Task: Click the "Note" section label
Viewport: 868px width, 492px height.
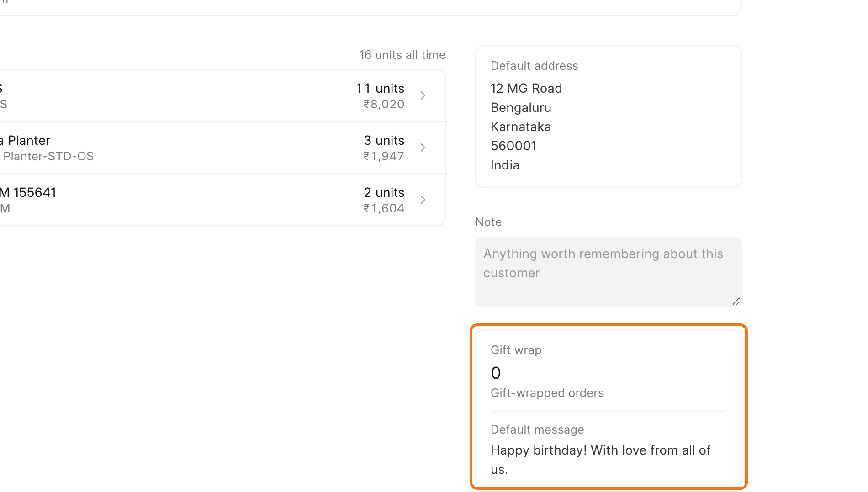Action: 488,222
